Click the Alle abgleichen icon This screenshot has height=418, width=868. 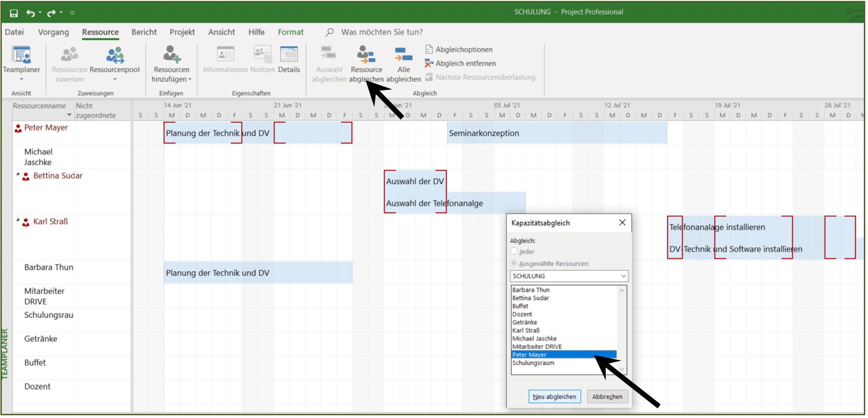point(403,55)
